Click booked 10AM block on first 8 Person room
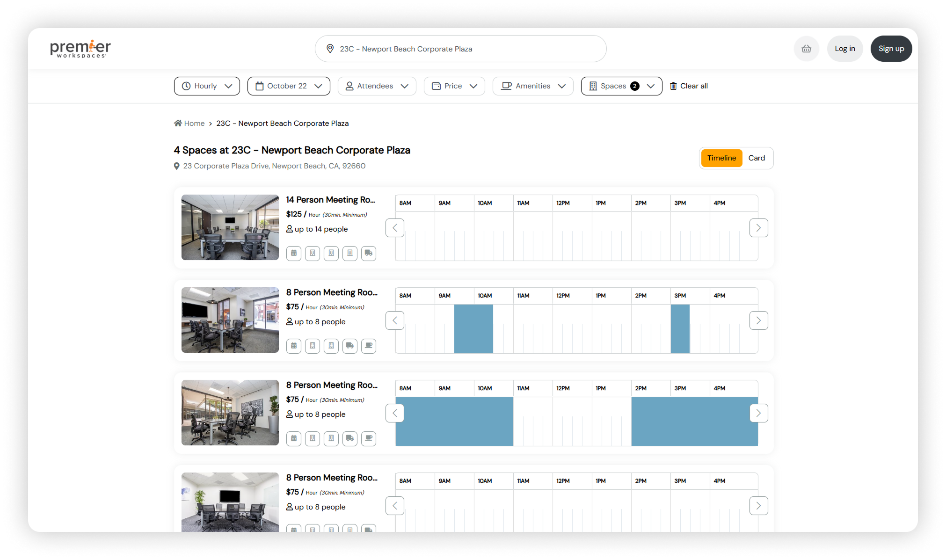 473,328
